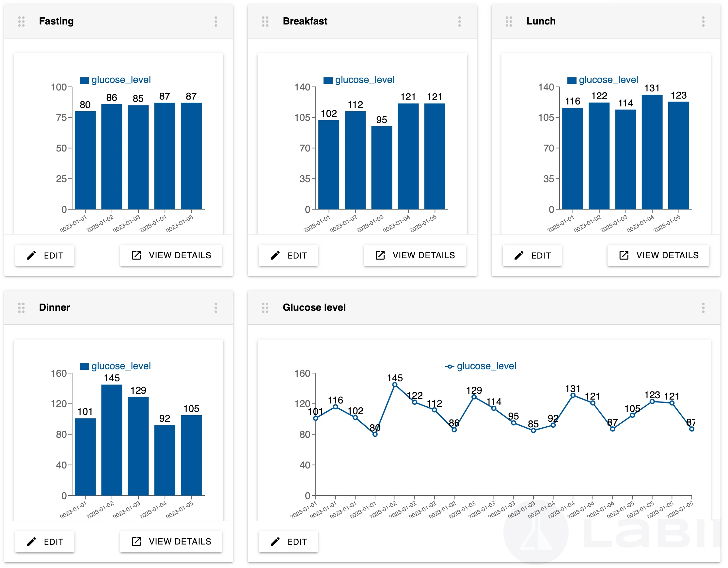Open the Lunch card kebab menu
This screenshot has width=728, height=568.
[703, 21]
